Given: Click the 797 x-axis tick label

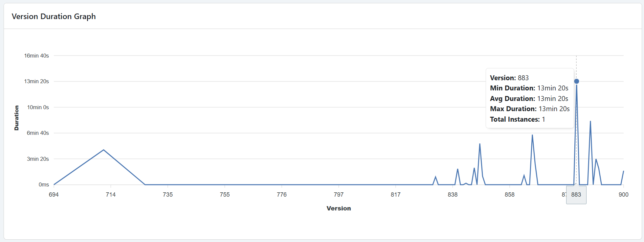Looking at the screenshot, I should click(x=339, y=195).
